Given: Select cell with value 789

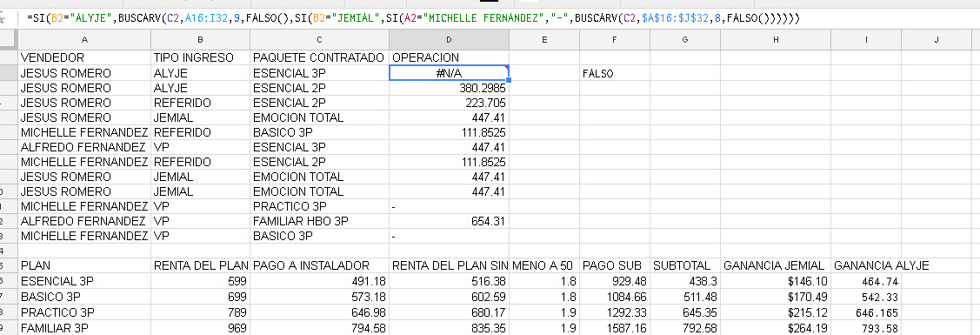Looking at the screenshot, I should pos(201,312).
